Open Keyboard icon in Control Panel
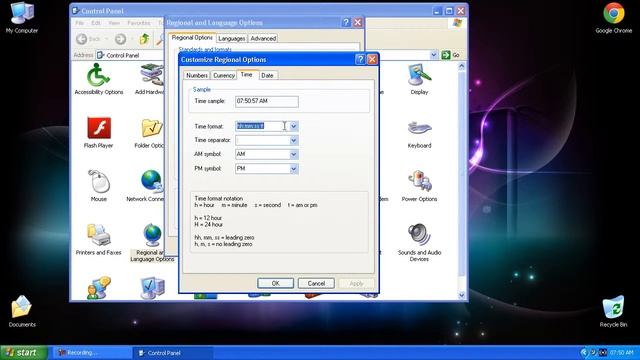 [x=419, y=134]
